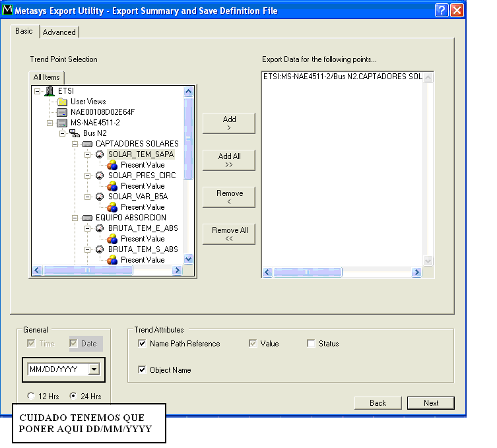
Task: Uncheck Name Path Reference
Action: coord(142,344)
